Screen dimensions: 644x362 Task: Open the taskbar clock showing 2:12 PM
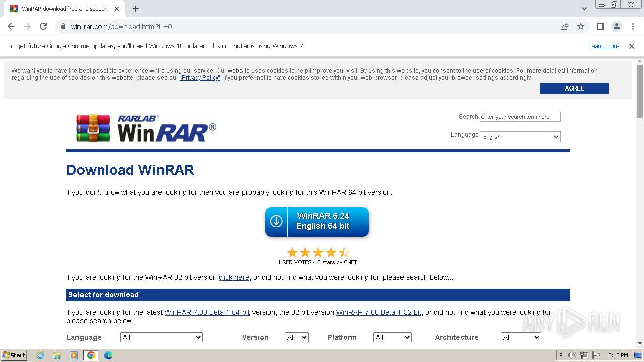(x=618, y=355)
